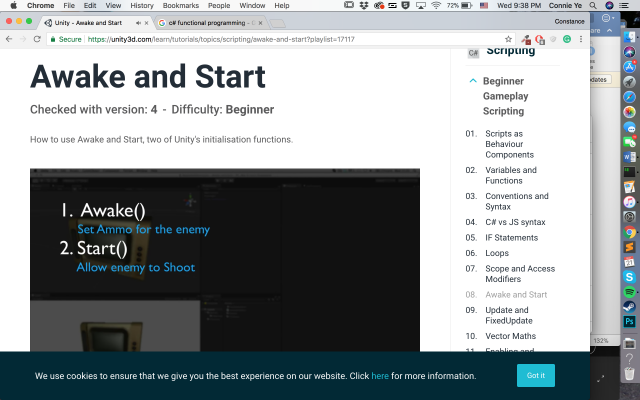The width and height of the screenshot is (640, 400).
Task: Open Spotify from the Dock
Action: [x=629, y=292]
